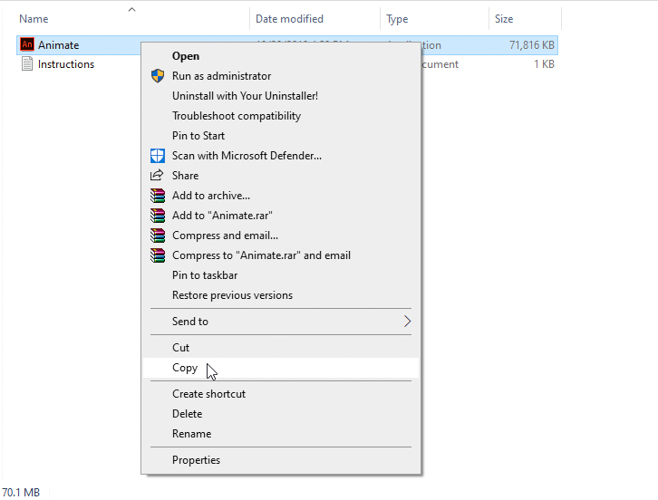Click the Run as administrator shield icon
Image resolution: width=658 pixels, height=500 pixels.
(157, 76)
